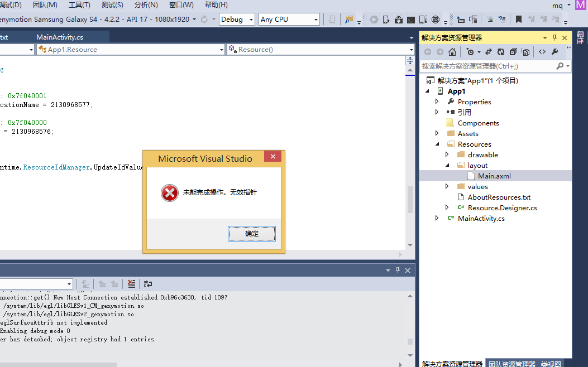Select Main.axml in Solution Explorer

[x=494, y=176]
